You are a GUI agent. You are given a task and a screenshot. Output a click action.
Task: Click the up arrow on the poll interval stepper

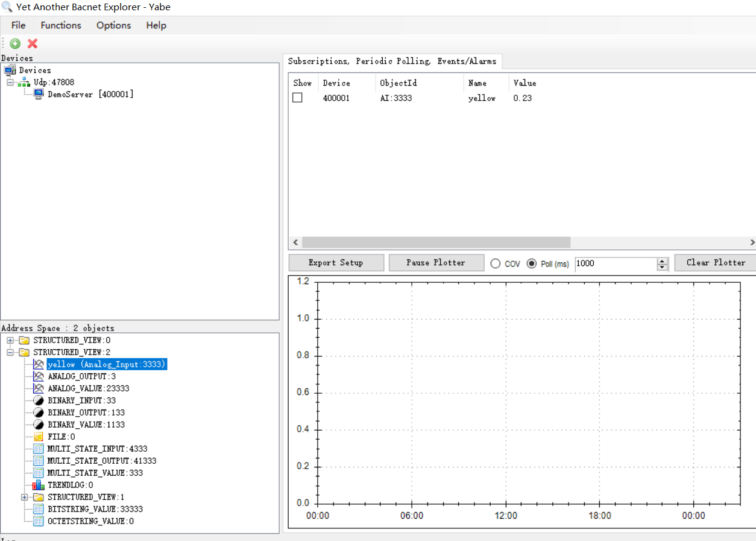coord(661,260)
